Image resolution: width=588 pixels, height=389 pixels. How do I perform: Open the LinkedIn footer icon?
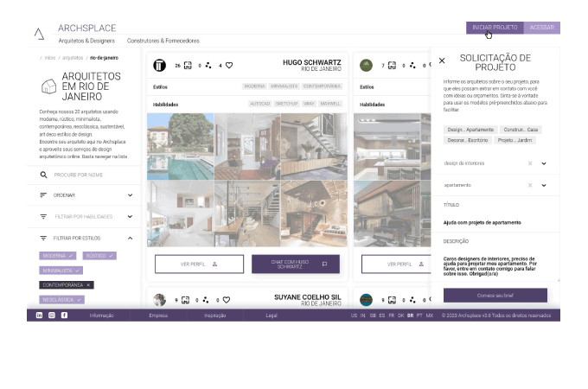[x=39, y=316]
